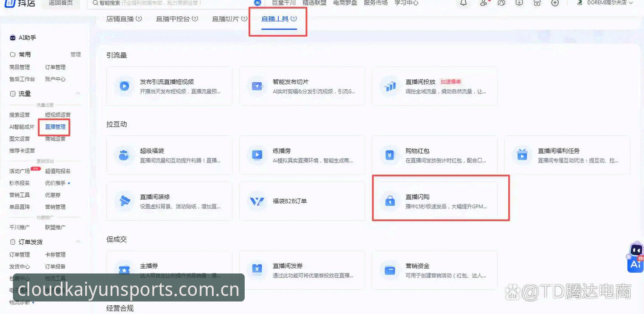The image size is (644, 314).
Task: Open the 发布引流直播短视频 card icon
Action: tap(124, 86)
